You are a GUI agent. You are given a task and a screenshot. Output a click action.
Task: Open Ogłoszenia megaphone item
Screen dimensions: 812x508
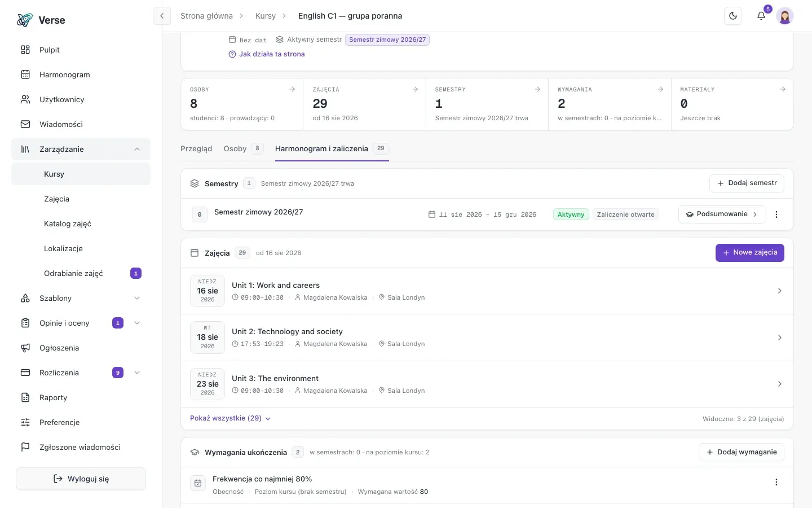point(81,348)
